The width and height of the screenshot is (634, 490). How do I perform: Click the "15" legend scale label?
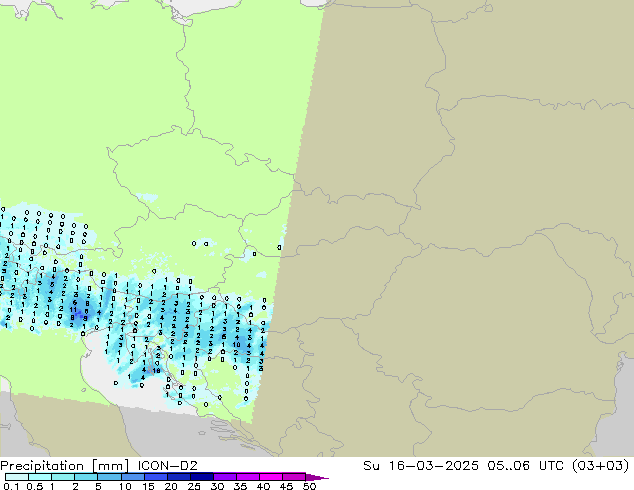148,486
